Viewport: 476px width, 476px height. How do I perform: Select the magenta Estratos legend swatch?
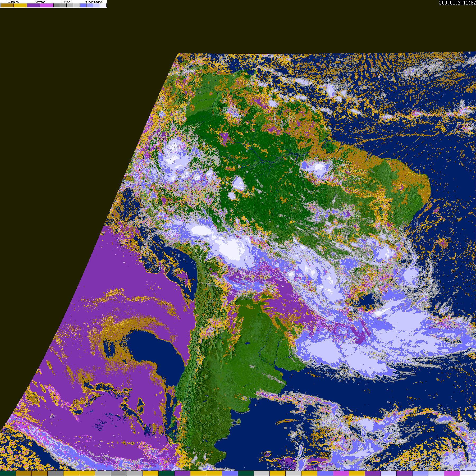click(x=47, y=5)
